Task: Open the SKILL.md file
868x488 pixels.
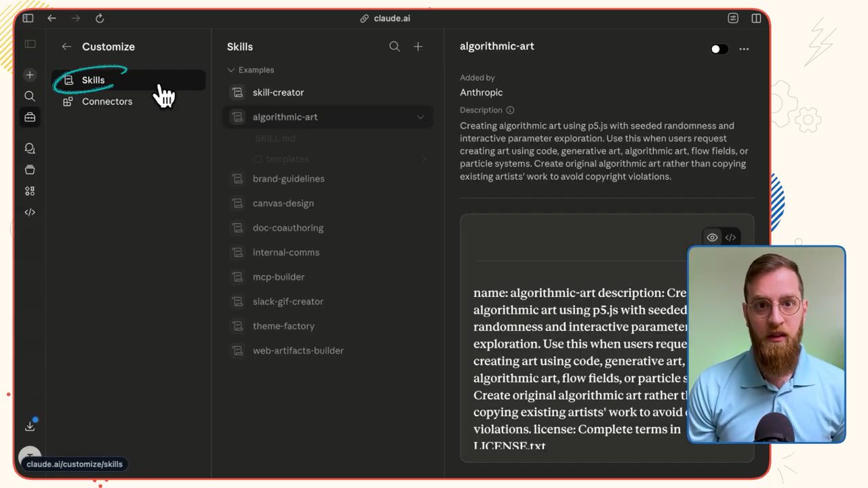Action: pyautogui.click(x=275, y=138)
